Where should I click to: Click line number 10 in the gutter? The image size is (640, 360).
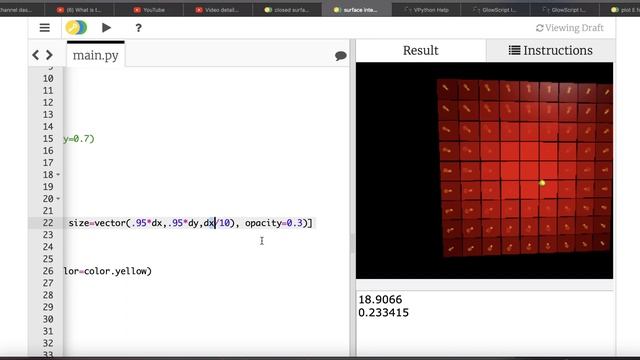pyautogui.click(x=48, y=78)
